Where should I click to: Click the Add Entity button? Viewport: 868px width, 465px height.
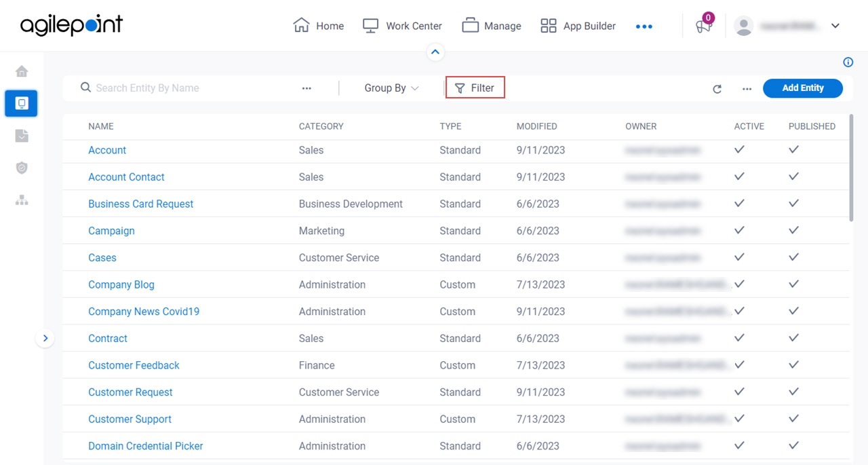click(x=803, y=88)
